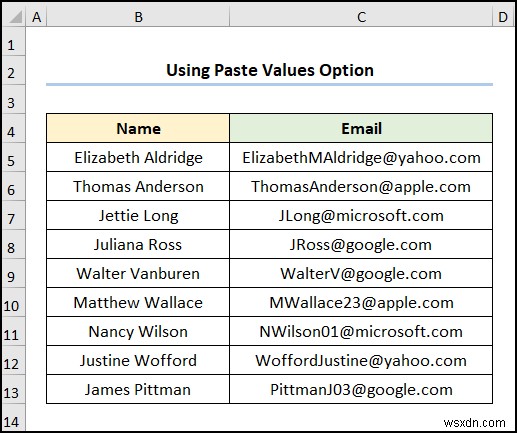Select the James Pittman cell

point(138,389)
